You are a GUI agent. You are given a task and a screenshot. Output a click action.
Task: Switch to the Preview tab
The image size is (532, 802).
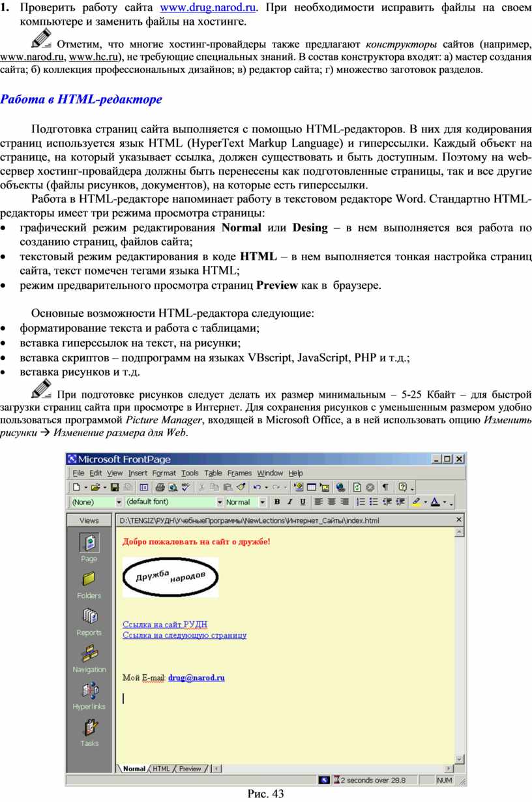pos(190,769)
